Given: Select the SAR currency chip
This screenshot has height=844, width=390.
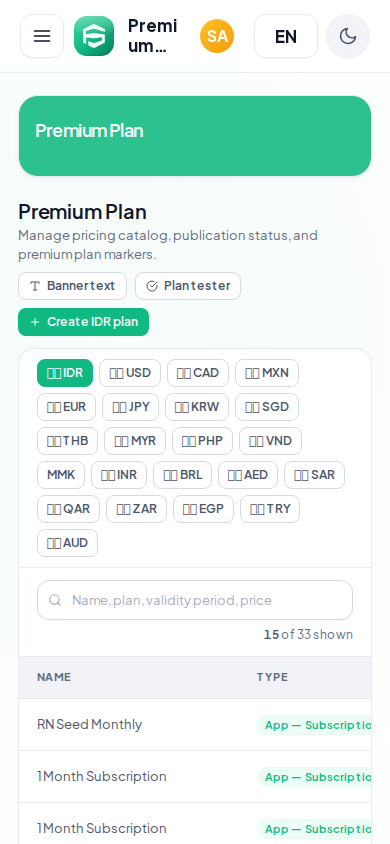Looking at the screenshot, I should tap(315, 475).
